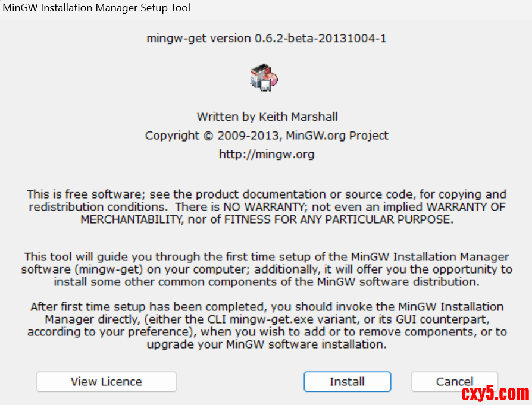Click the 'Written by Keith Marshall' text
The height and width of the screenshot is (405, 532).
click(x=267, y=117)
